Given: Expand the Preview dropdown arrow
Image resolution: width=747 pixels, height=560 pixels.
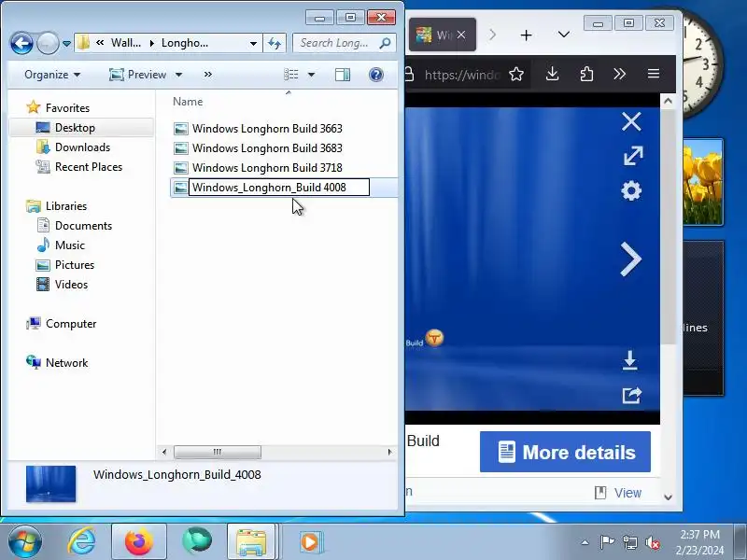Looking at the screenshot, I should coord(178,75).
